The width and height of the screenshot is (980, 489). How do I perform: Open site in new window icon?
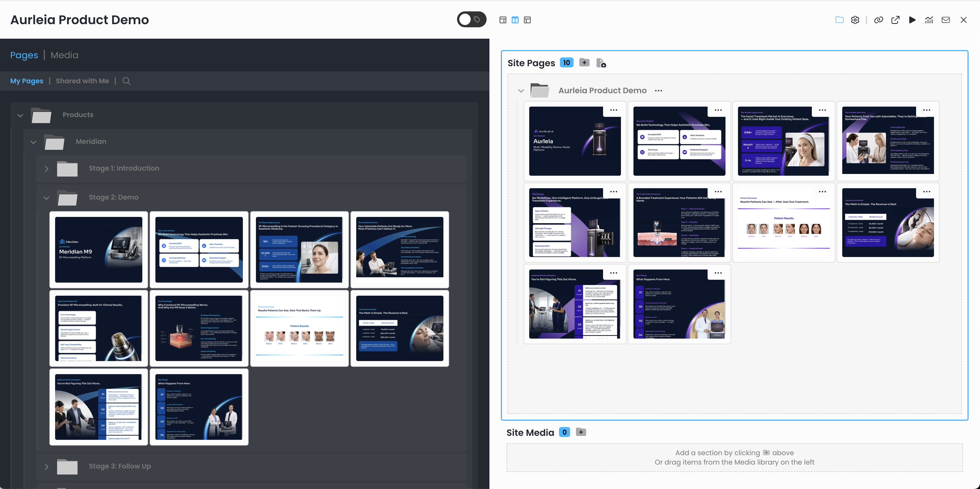(895, 20)
